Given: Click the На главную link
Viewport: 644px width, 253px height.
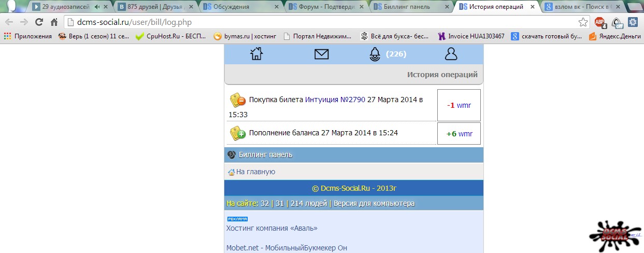Looking at the screenshot, I should (255, 172).
